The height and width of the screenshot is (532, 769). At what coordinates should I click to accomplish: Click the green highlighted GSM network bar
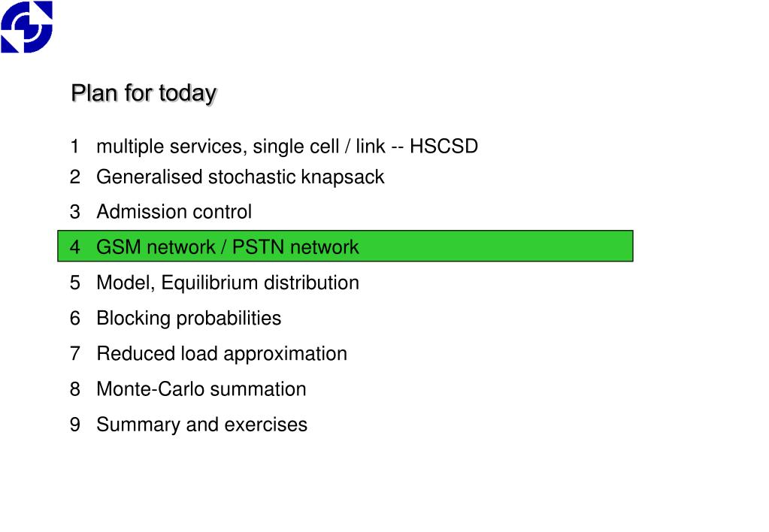(345, 246)
